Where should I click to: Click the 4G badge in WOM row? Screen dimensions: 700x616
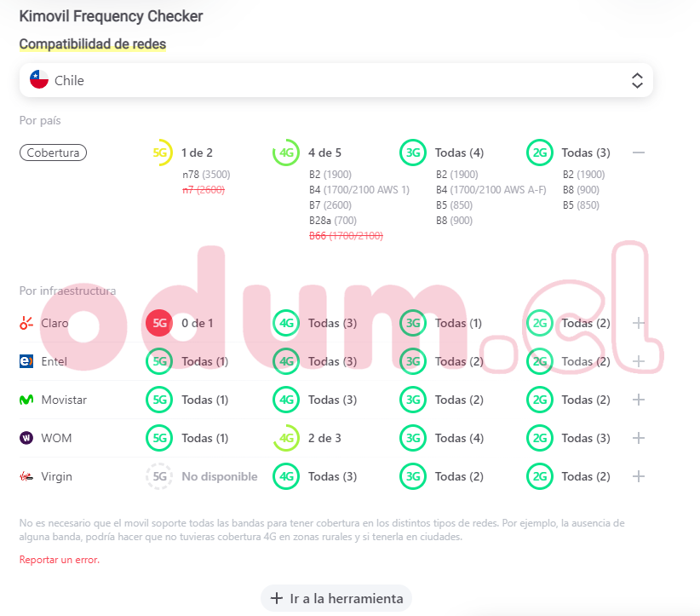tap(286, 438)
